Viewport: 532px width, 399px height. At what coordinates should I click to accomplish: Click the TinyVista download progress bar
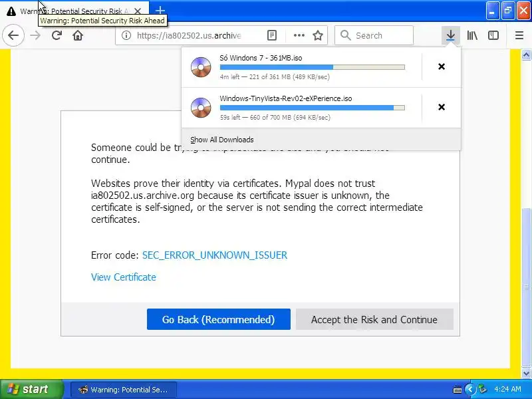[x=312, y=108]
